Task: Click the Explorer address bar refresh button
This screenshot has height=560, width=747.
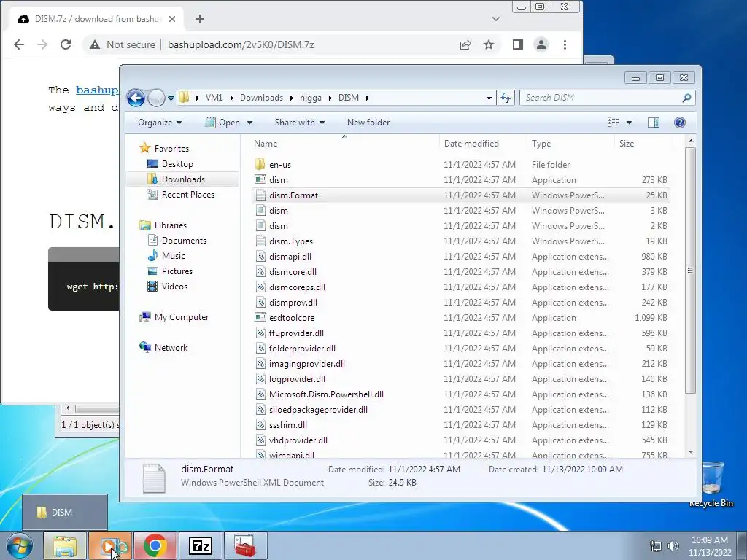Action: pyautogui.click(x=505, y=98)
